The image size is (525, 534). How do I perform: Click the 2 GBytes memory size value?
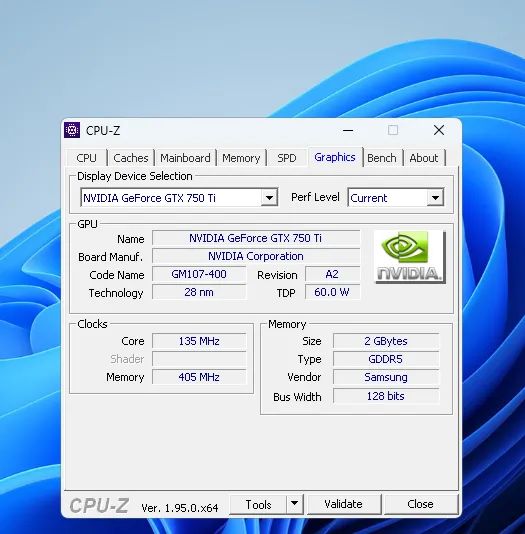[386, 341]
